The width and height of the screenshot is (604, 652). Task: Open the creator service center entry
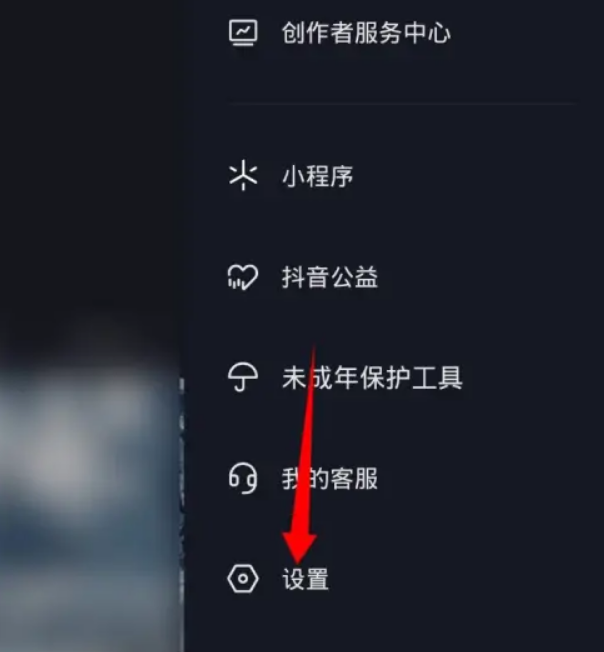click(393, 33)
